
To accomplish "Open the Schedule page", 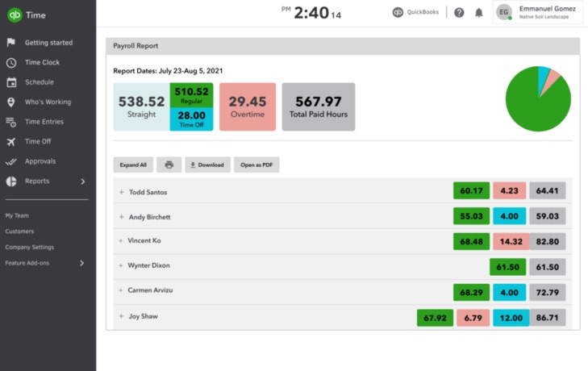I will click(x=40, y=82).
